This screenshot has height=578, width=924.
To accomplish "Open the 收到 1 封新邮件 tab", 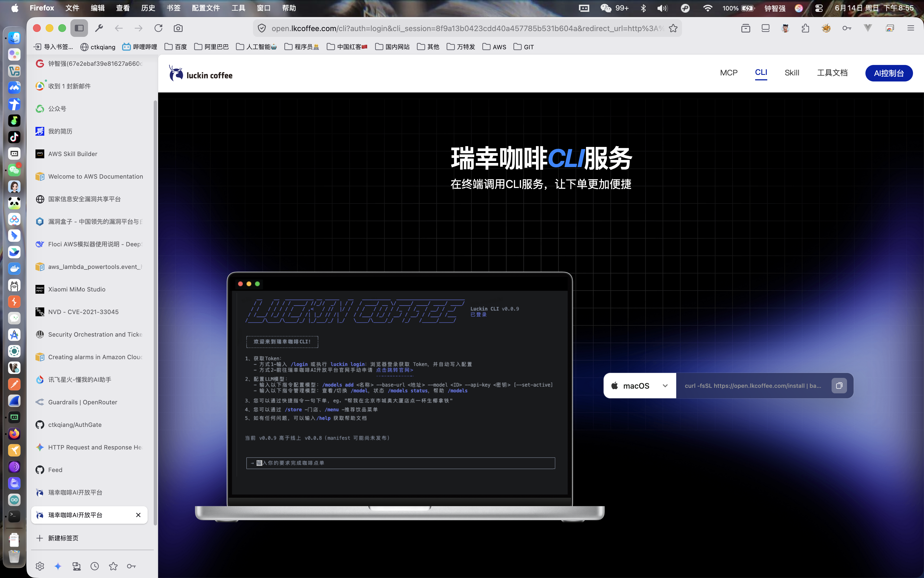I will (x=89, y=86).
